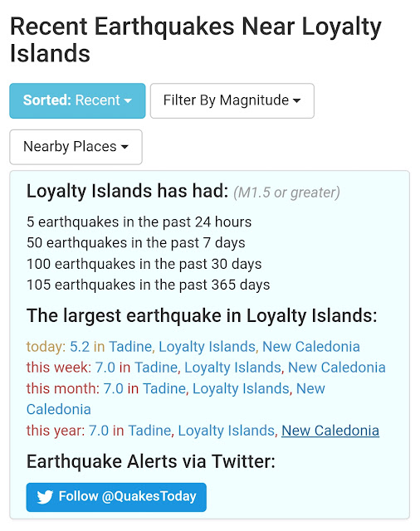Open this week's 7.0 magnitude link
The image size is (420, 531).
pos(105,368)
